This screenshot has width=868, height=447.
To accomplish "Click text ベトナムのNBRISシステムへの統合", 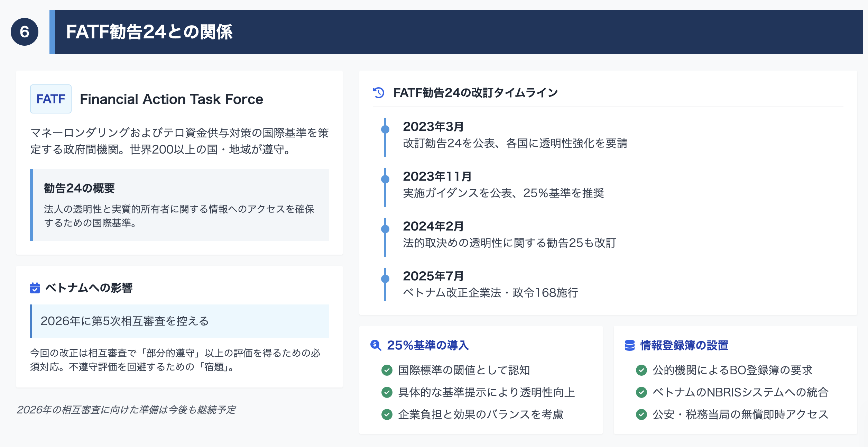I will (741, 392).
